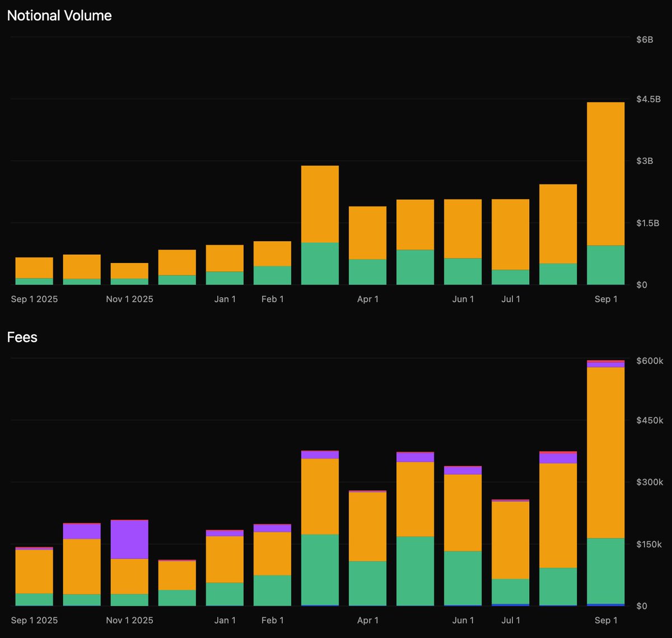Select green segment of Feb 1 Notional Volume bar
This screenshot has width=672, height=638.
pos(272,275)
